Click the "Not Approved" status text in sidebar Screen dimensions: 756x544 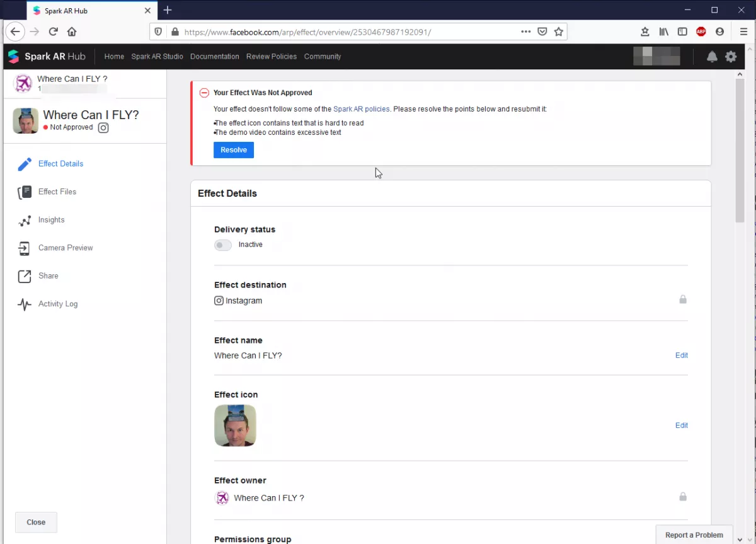[71, 127]
